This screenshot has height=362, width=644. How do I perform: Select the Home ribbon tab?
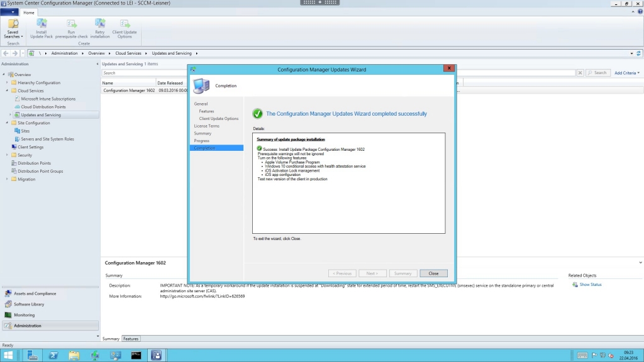pyautogui.click(x=29, y=12)
